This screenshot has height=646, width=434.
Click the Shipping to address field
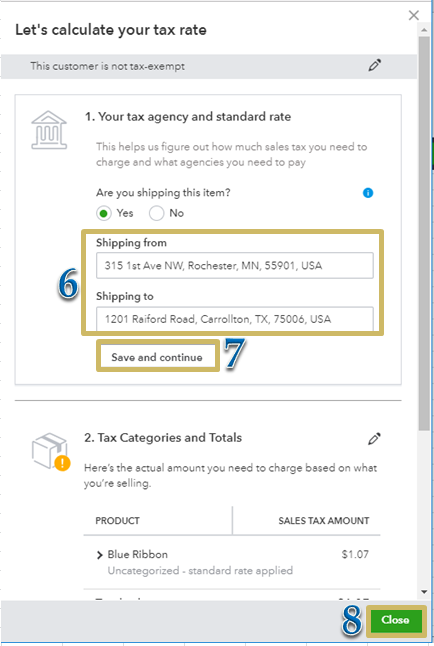pos(235,319)
